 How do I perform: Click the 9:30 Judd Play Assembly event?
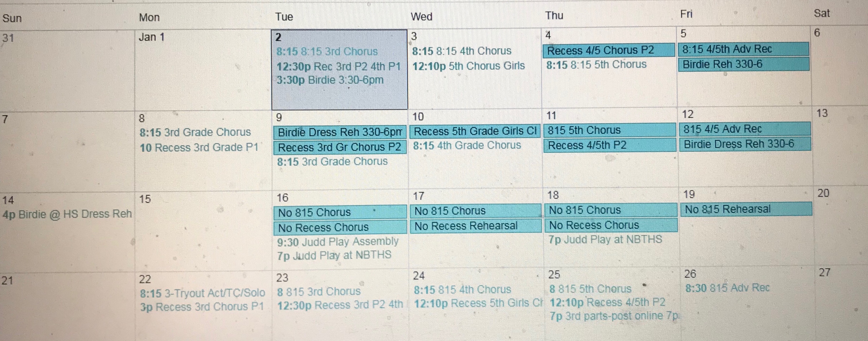tap(338, 242)
